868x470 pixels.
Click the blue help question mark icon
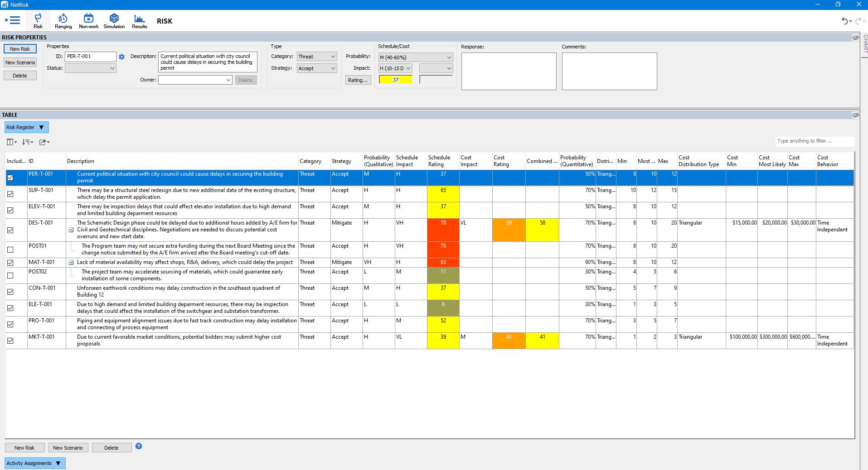(139, 446)
